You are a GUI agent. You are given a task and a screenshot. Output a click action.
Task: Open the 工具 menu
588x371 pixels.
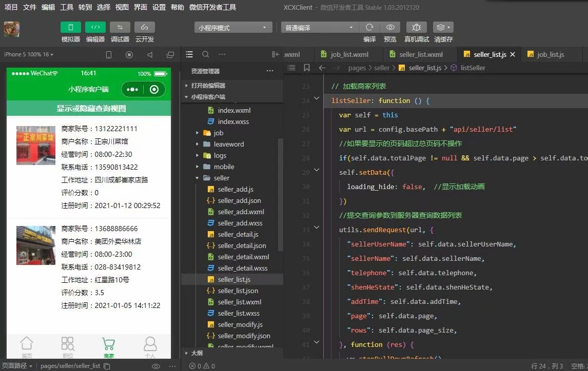point(67,7)
